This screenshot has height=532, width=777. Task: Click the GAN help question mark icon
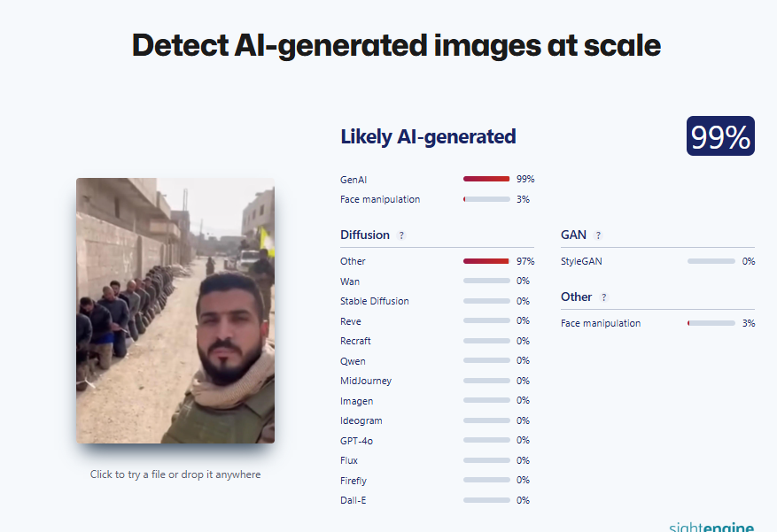(x=598, y=235)
